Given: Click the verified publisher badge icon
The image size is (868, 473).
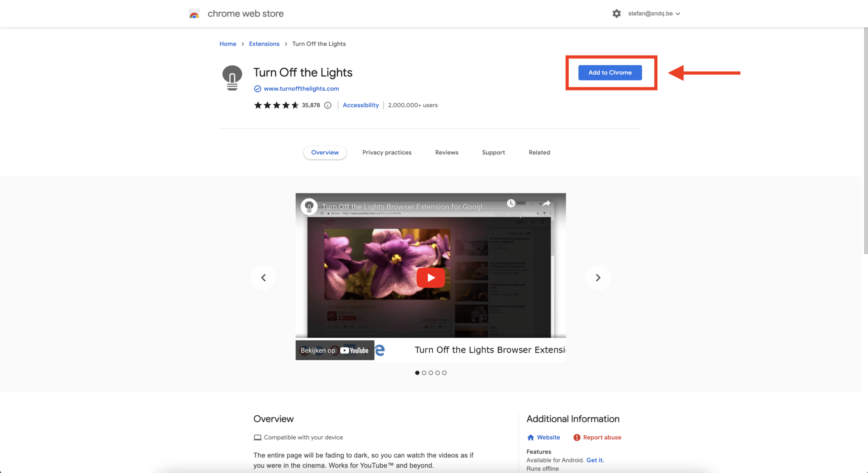Looking at the screenshot, I should coord(257,89).
